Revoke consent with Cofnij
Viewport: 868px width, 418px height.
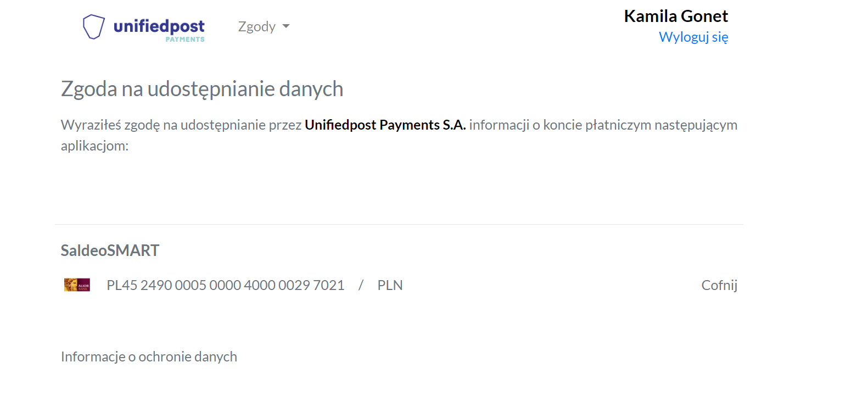click(719, 285)
